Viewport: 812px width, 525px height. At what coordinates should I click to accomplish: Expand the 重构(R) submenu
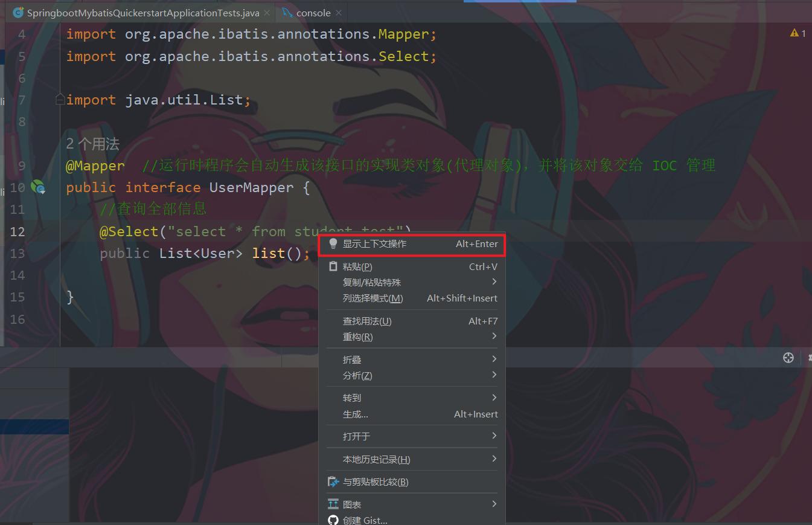(412, 337)
